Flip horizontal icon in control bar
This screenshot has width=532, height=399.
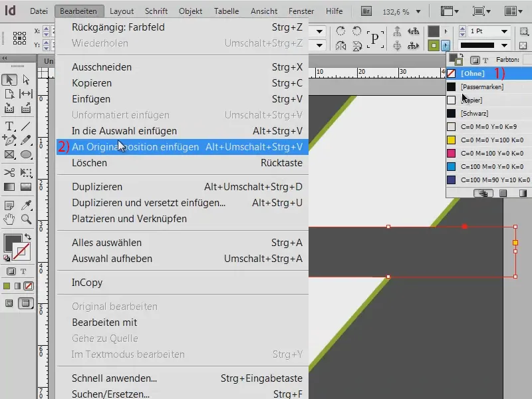click(x=340, y=45)
